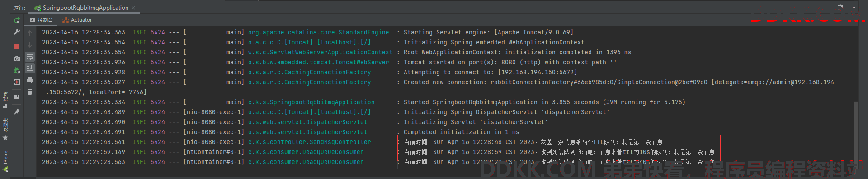Screen dimensions: 868x179
Task: Click the exit icon
Action: point(17,82)
